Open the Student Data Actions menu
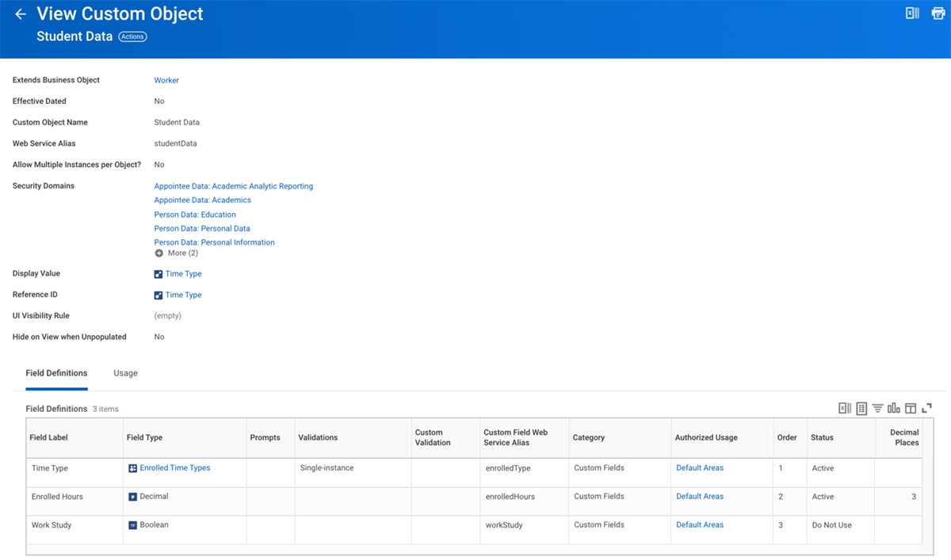The height and width of the screenshot is (560, 951). (132, 36)
